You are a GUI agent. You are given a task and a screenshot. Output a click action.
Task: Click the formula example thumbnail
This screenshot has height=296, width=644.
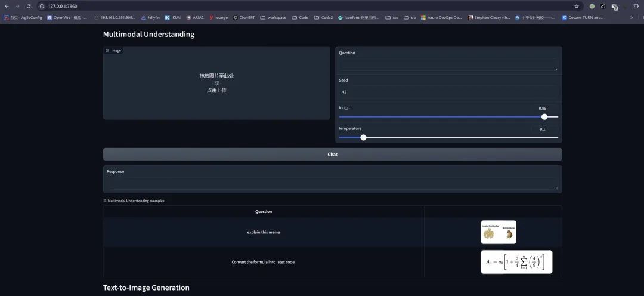coord(516,262)
